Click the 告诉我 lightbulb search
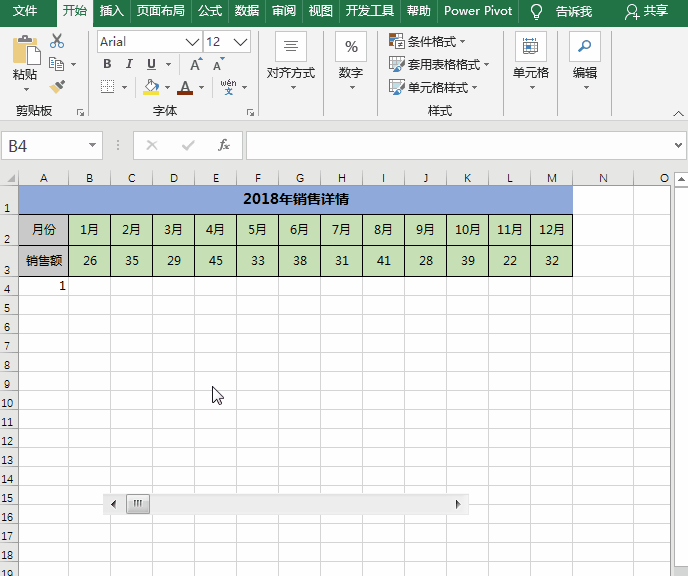The image size is (688, 576). pos(561,11)
